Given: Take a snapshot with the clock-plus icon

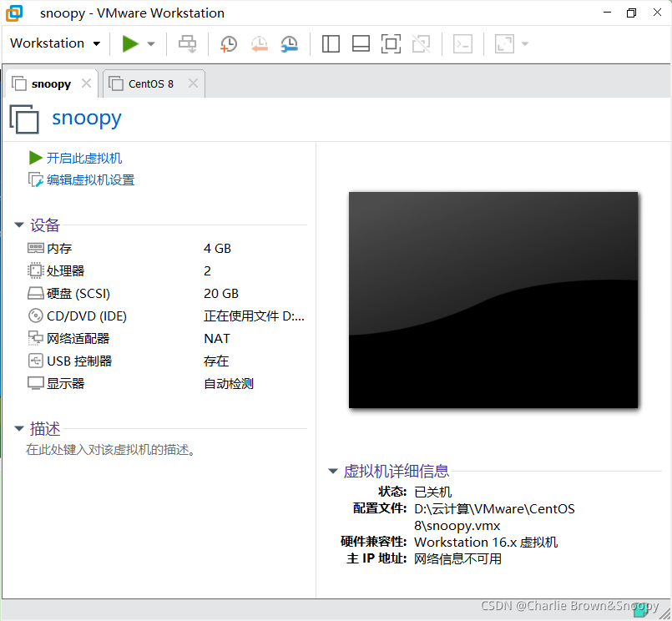Looking at the screenshot, I should click(229, 43).
